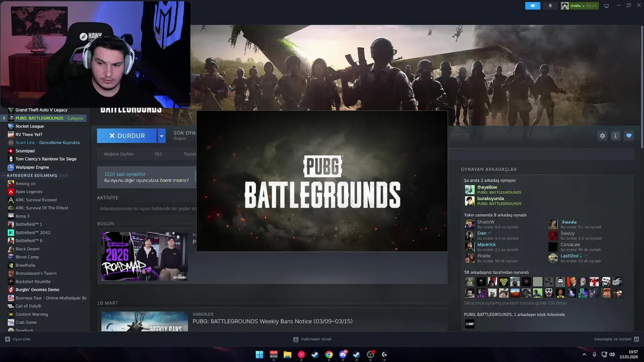
Task: Stop the game with DURDUR button
Action: point(127,136)
